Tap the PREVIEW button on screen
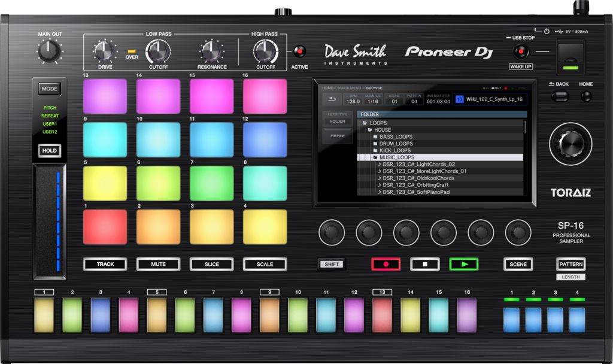The height and width of the screenshot is (364, 613). point(338,136)
